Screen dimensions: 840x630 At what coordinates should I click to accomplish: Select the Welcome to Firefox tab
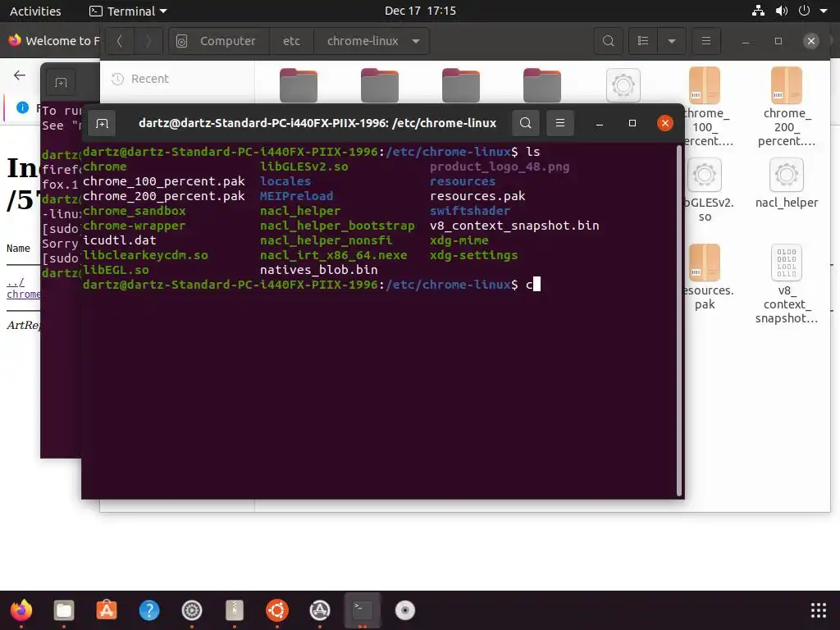(53, 41)
